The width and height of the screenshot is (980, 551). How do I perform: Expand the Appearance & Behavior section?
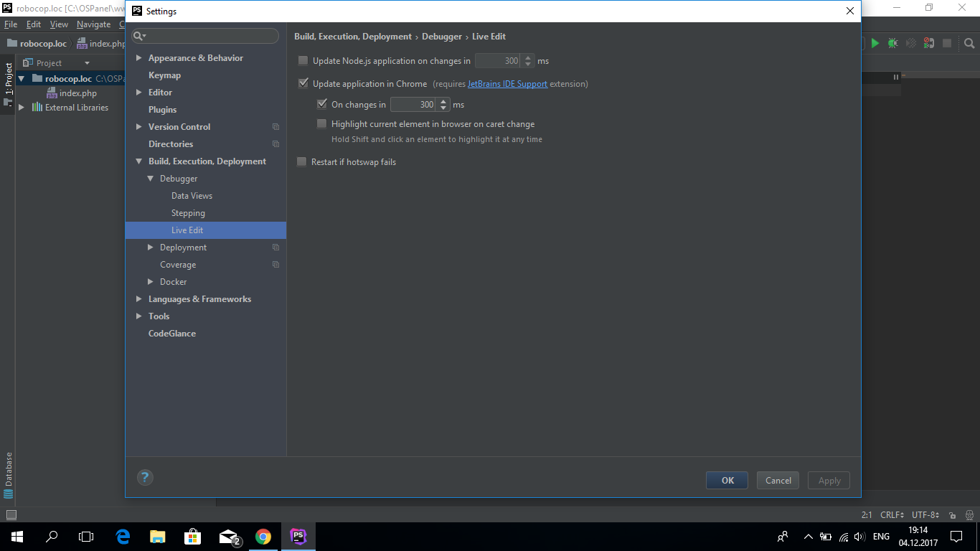click(139, 58)
